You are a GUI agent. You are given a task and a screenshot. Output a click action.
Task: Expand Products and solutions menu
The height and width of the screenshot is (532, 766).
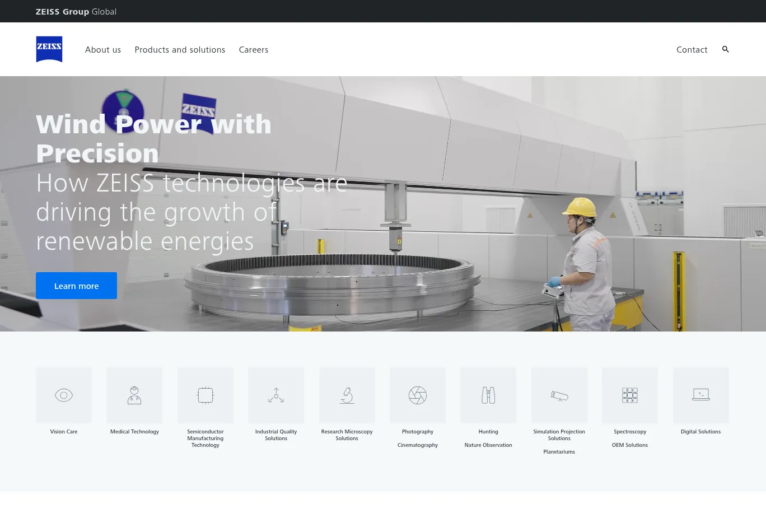tap(180, 50)
